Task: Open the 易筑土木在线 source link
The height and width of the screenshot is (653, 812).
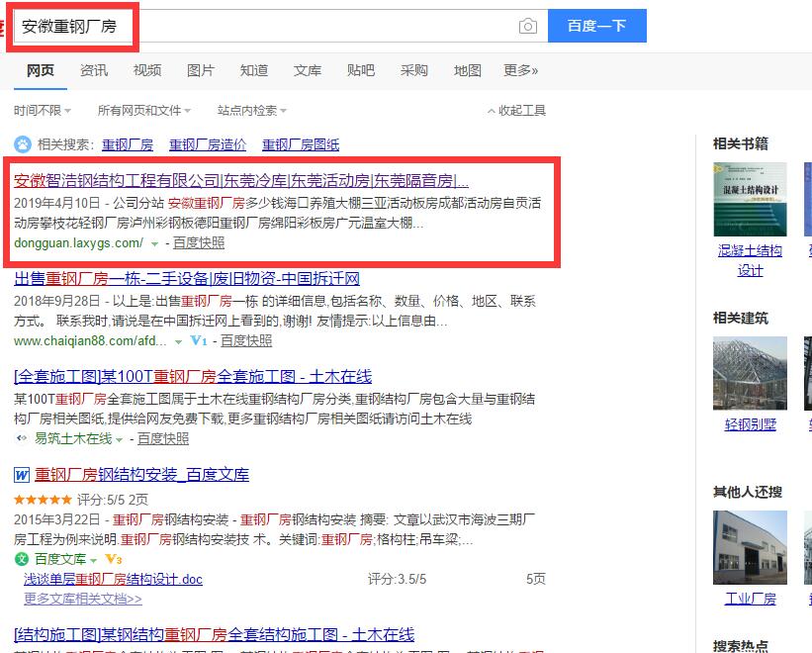Action: [x=73, y=438]
